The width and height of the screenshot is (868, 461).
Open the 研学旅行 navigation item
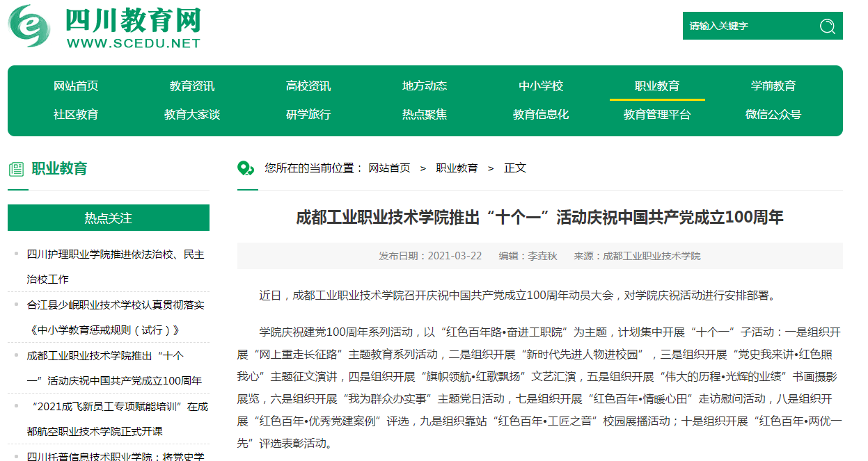click(x=308, y=115)
